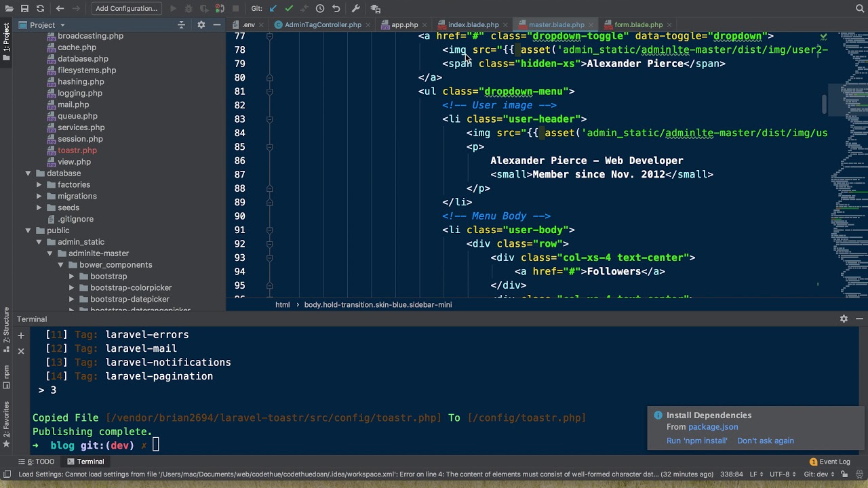The width and height of the screenshot is (868, 488).
Task: Click the collapse-all icon in Project panel
Action: tap(181, 25)
